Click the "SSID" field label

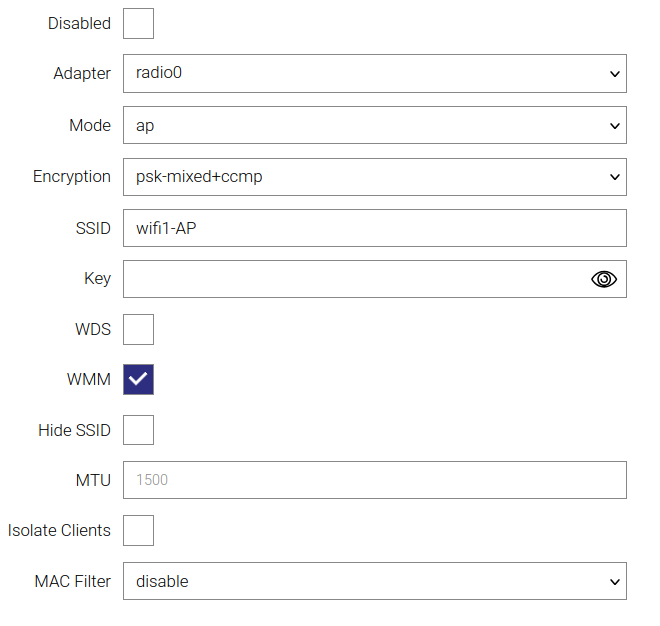92,228
